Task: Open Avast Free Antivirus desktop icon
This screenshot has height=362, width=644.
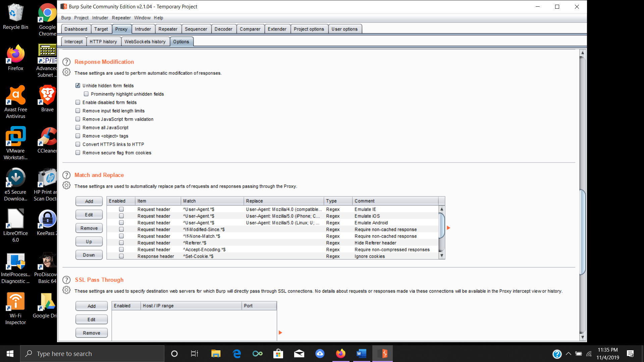Action: pyautogui.click(x=15, y=102)
